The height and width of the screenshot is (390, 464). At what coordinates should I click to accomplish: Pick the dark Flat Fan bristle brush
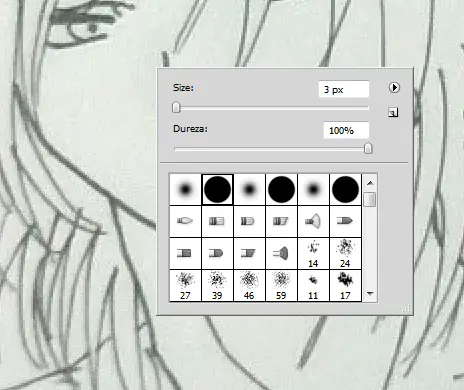click(281, 253)
